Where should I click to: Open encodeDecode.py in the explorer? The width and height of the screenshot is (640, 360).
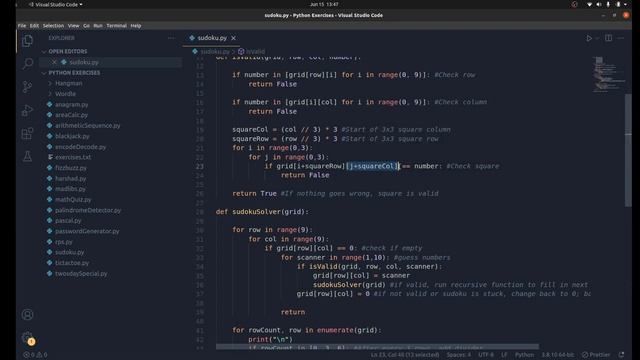point(80,147)
